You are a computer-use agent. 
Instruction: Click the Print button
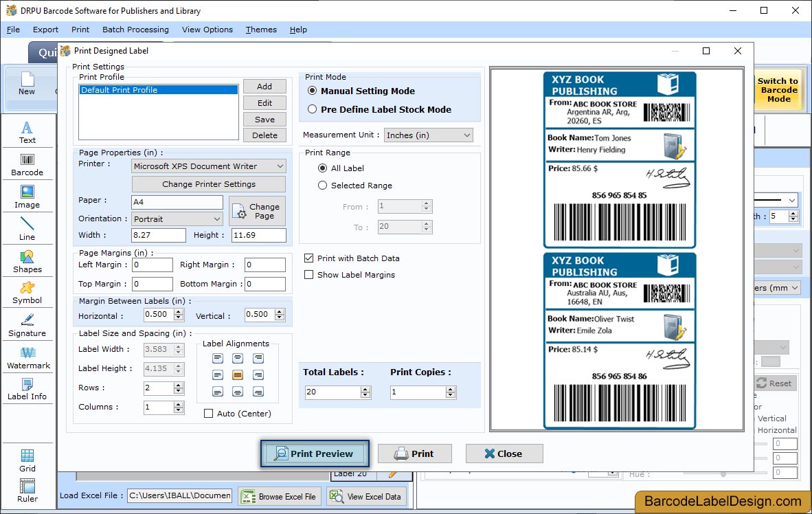click(415, 454)
